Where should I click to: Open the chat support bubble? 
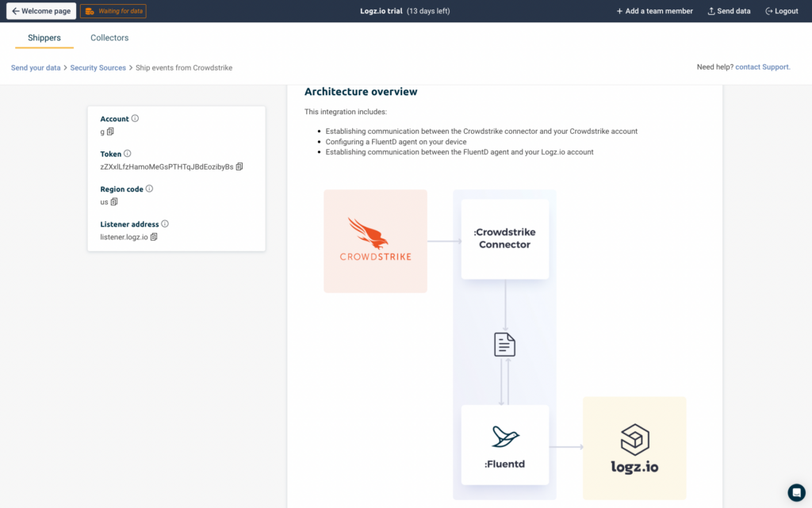pyautogui.click(x=796, y=492)
